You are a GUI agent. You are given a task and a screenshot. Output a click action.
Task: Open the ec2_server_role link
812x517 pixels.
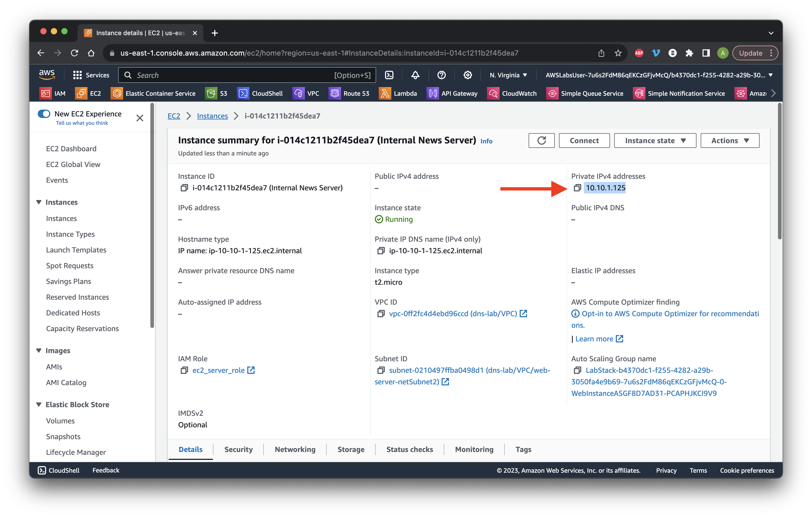(218, 370)
